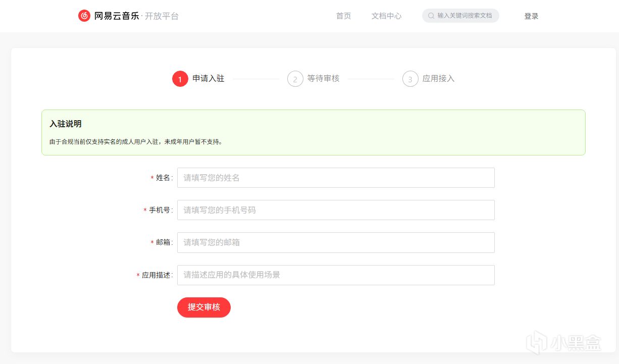
Task: Select step 3 应用接入
Action: 429,79
